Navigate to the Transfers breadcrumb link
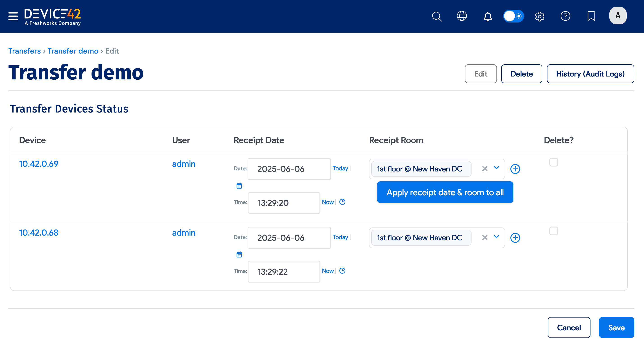 [25, 51]
